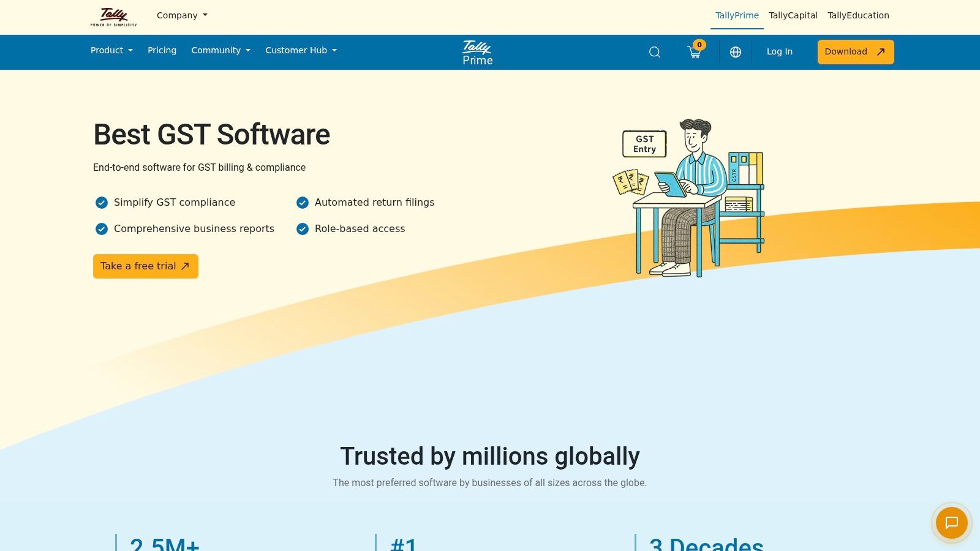The width and height of the screenshot is (980, 551).
Task: Click the Tally logo in top bar
Action: (114, 17)
